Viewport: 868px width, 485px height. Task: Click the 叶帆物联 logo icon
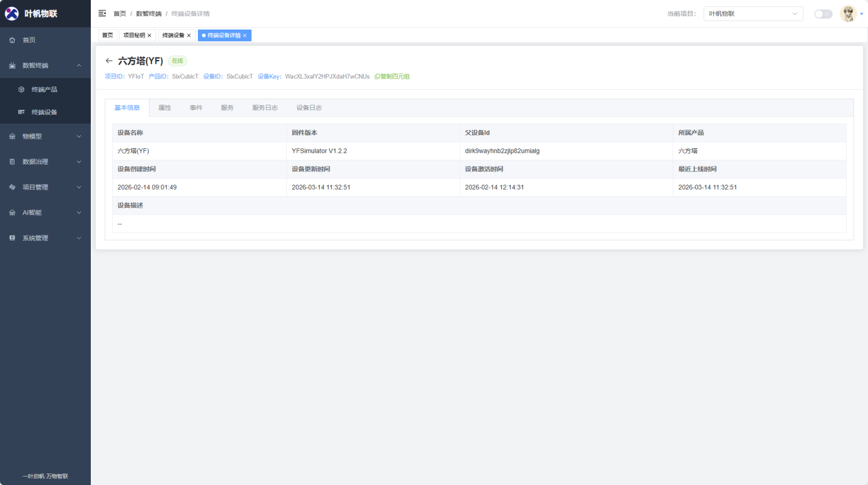[x=12, y=13]
